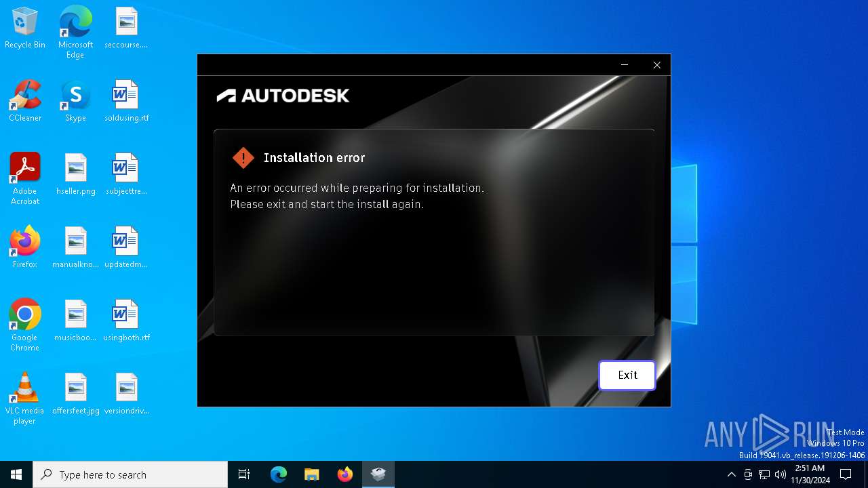
Task: Open the volume control tray icon
Action: point(781,474)
